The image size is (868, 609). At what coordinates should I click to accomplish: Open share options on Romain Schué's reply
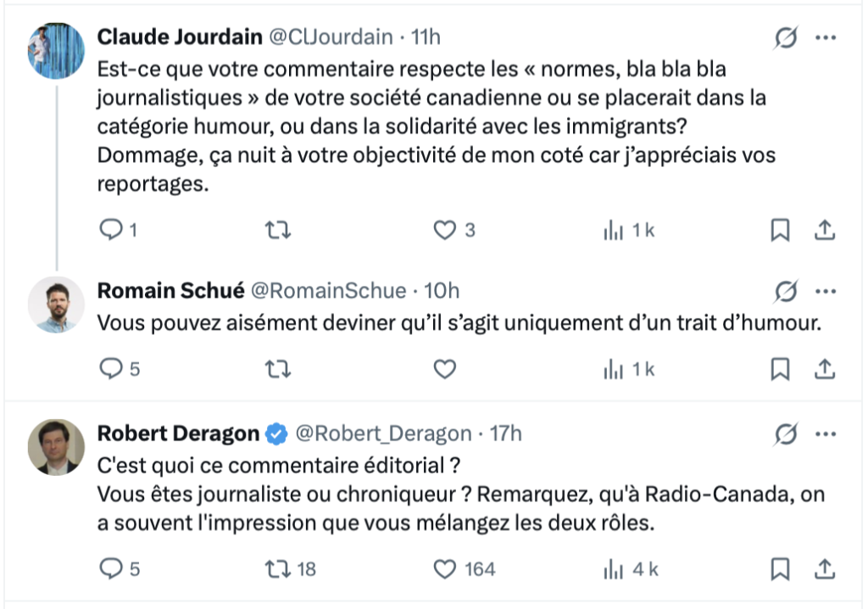[x=826, y=369]
